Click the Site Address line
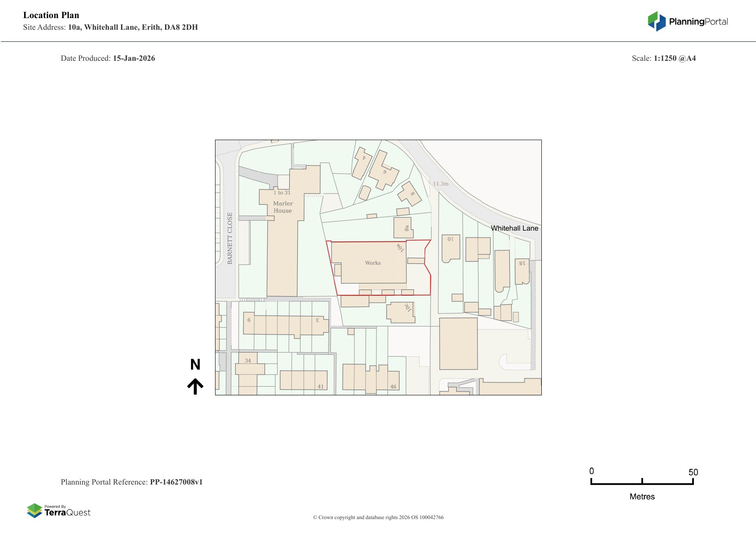Viewport: 756px width, 535px height. (x=110, y=27)
